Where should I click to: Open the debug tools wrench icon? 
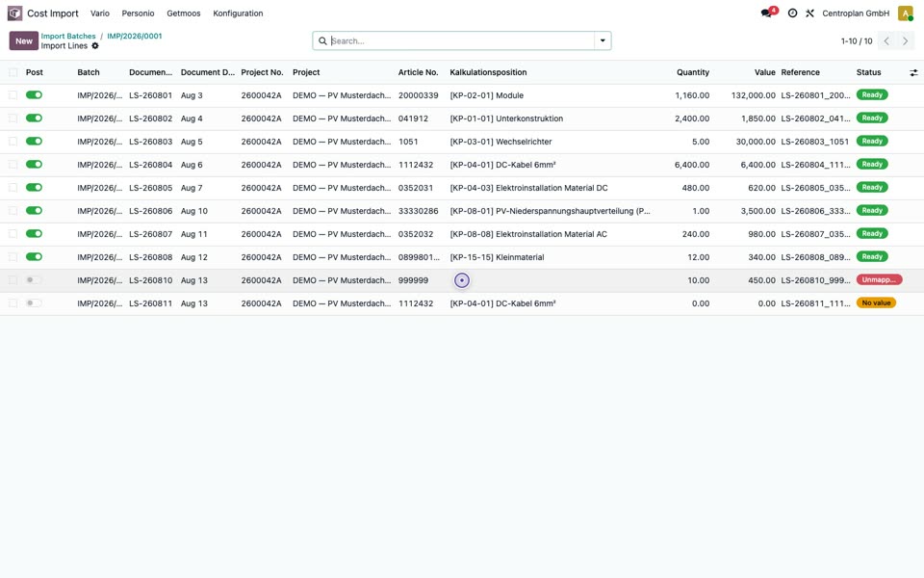click(x=809, y=13)
